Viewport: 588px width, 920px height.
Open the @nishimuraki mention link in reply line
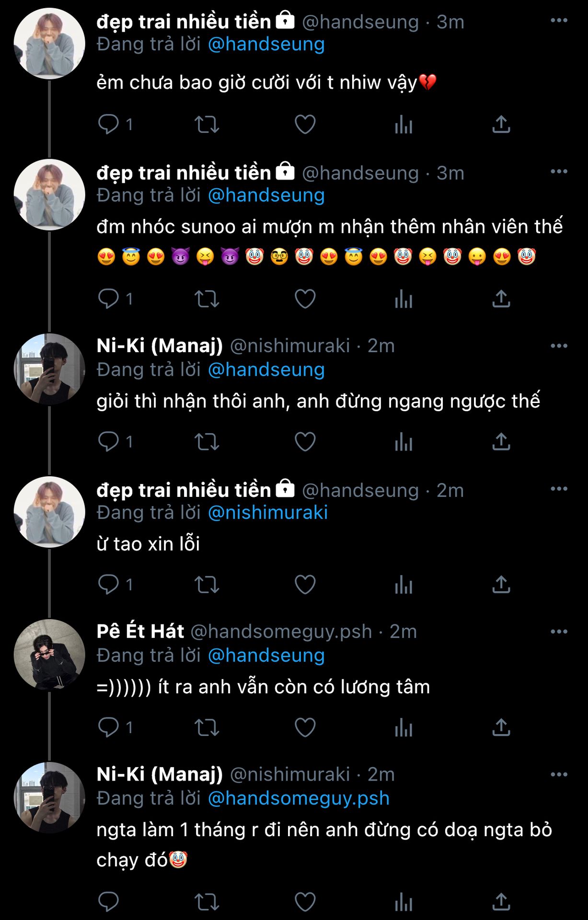pos(268,513)
